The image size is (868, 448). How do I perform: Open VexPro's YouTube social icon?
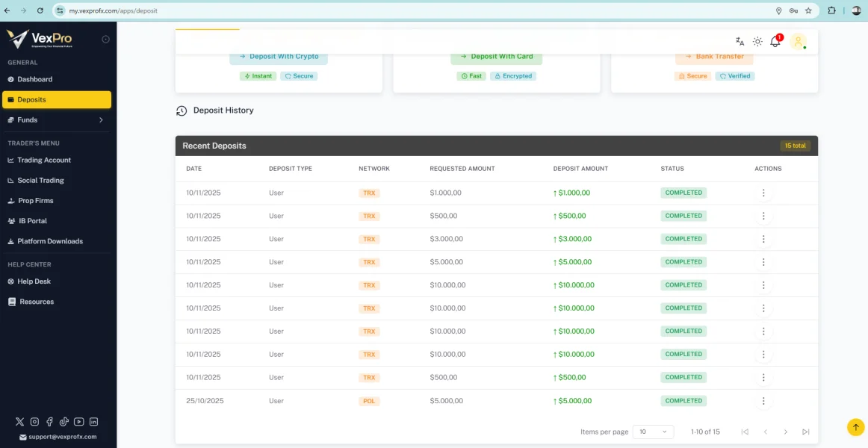pyautogui.click(x=78, y=422)
